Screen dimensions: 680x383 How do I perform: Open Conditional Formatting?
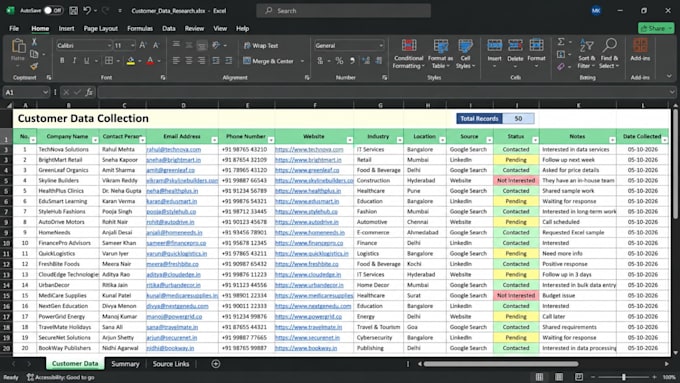pos(408,54)
